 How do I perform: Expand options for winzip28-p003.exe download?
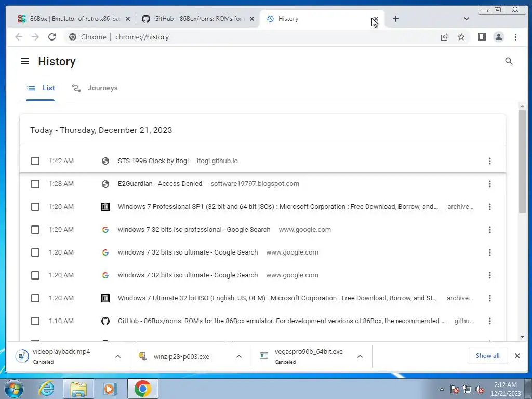pos(239,356)
